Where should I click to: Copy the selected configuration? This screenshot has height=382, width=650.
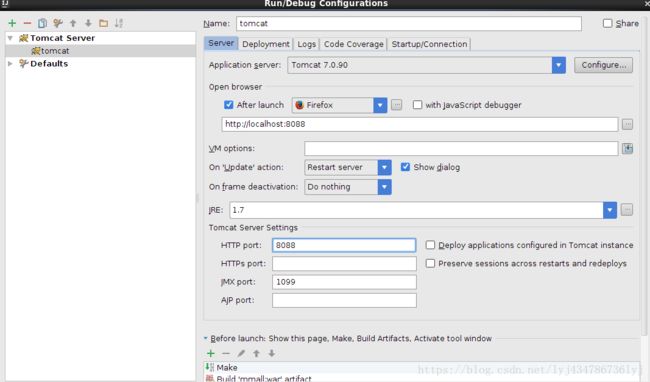[42, 23]
